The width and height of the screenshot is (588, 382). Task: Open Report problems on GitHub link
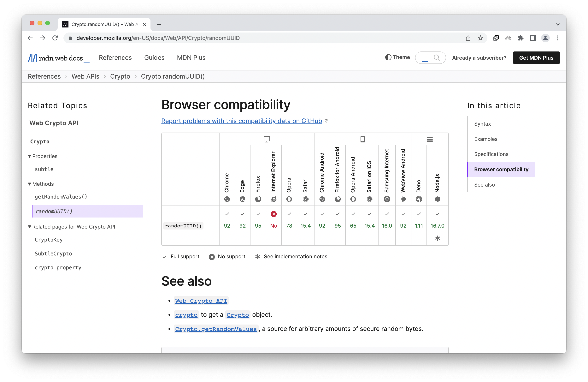tap(241, 121)
